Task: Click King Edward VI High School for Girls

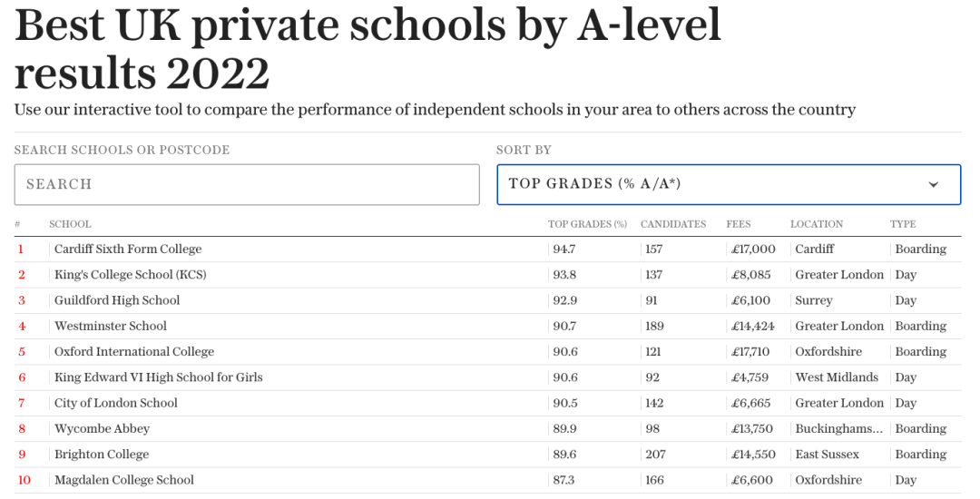Action: (x=158, y=377)
